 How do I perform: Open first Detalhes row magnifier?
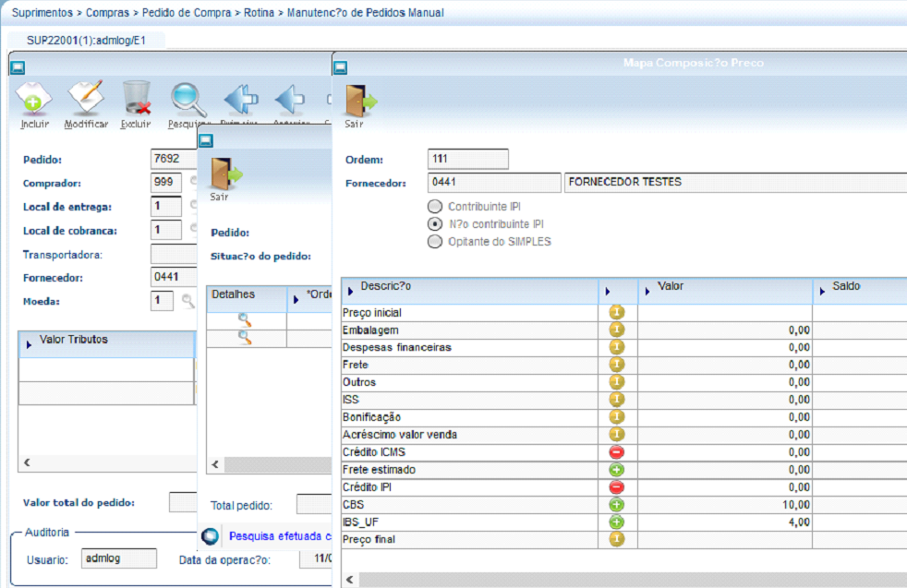(x=245, y=319)
